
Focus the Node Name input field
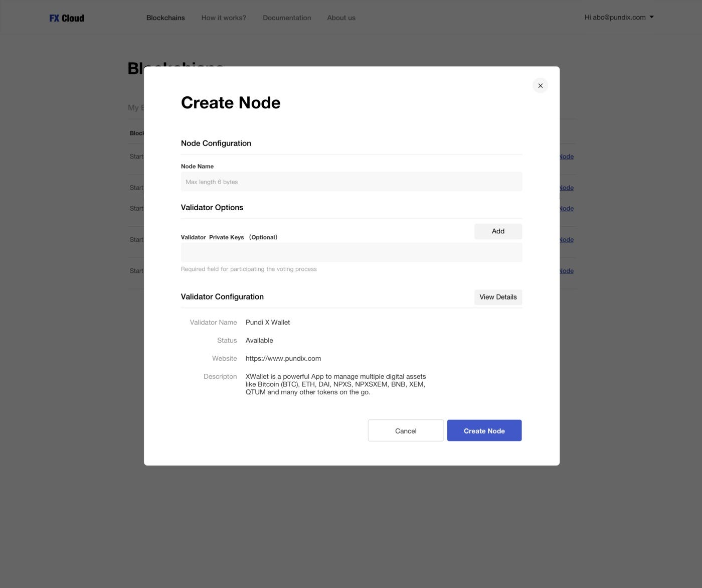click(352, 182)
